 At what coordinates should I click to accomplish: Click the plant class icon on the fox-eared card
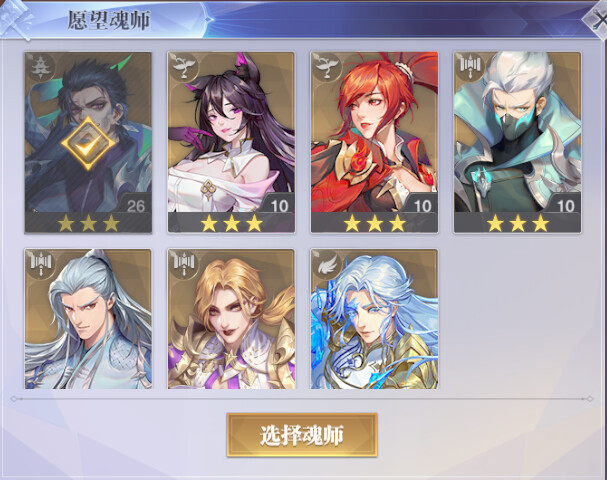(x=182, y=67)
